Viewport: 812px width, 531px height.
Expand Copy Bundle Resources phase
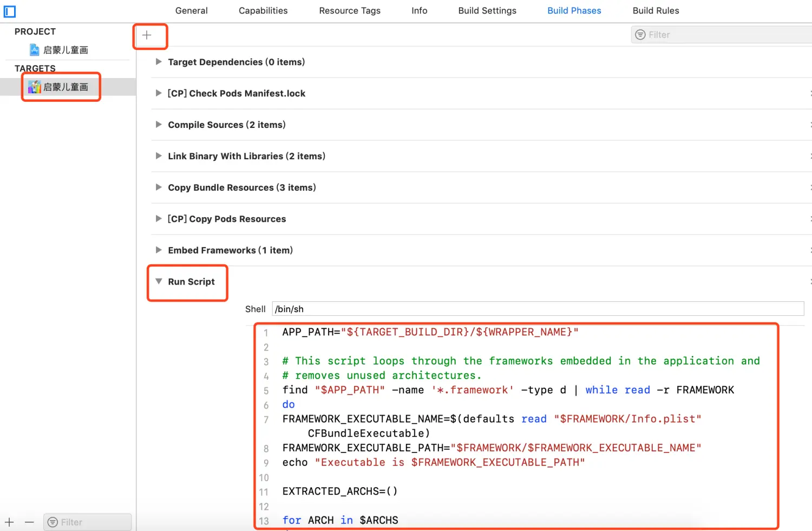159,187
